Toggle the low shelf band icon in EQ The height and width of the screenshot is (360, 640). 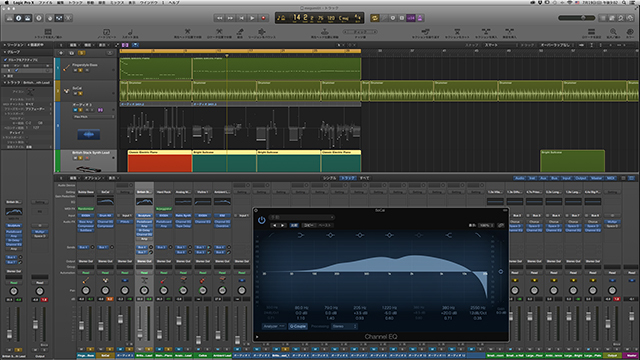click(x=301, y=235)
